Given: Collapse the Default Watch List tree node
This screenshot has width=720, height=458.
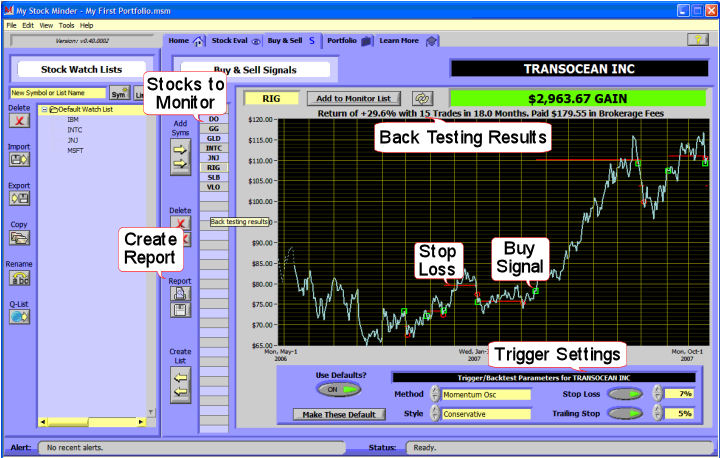Looking at the screenshot, I should 45,110.
